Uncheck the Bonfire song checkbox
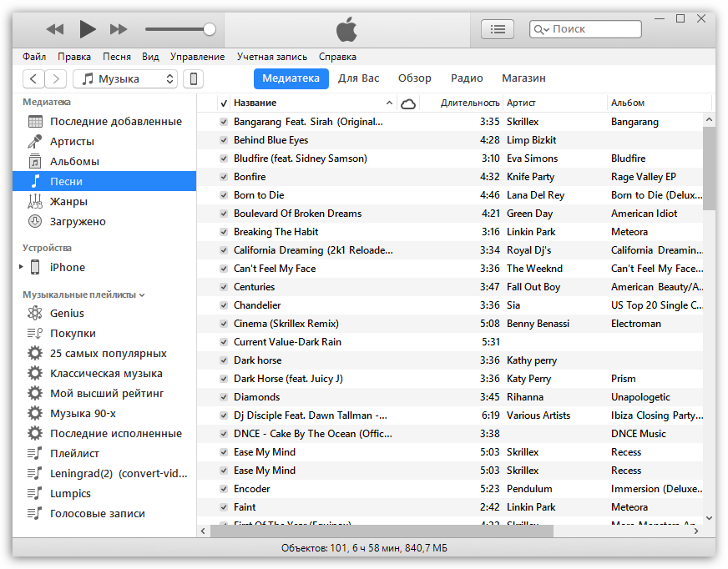The width and height of the screenshot is (728, 569). pos(224,177)
